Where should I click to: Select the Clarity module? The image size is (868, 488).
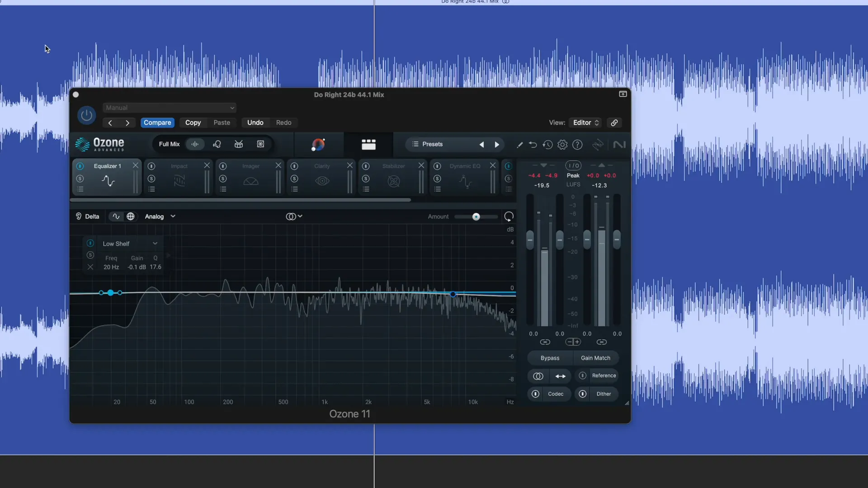[x=322, y=177]
